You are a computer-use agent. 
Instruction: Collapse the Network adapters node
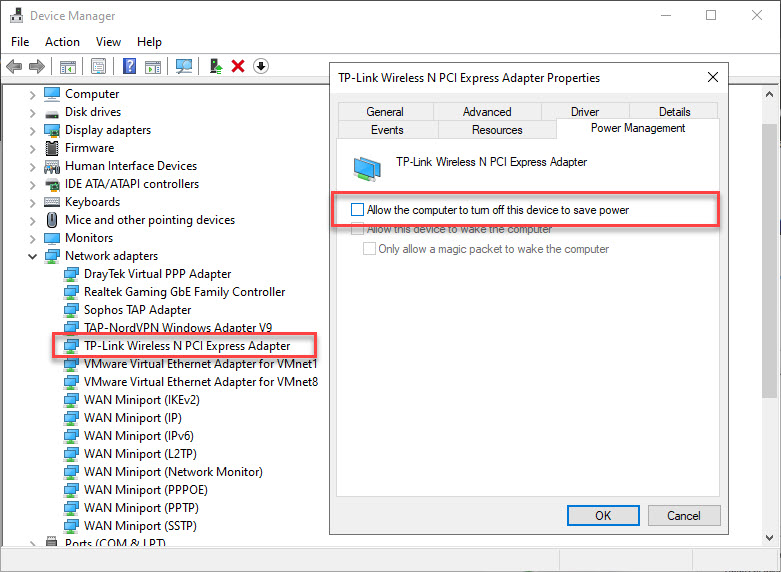pos(32,256)
